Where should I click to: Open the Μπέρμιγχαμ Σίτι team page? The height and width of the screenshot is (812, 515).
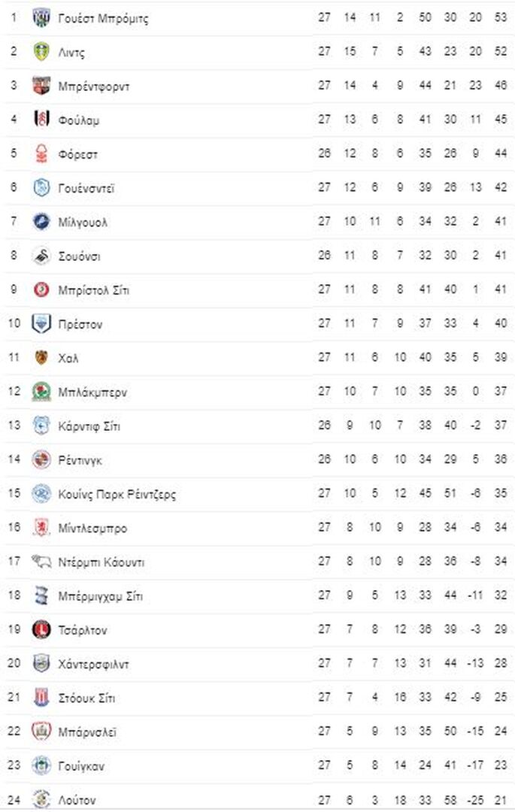(x=100, y=596)
